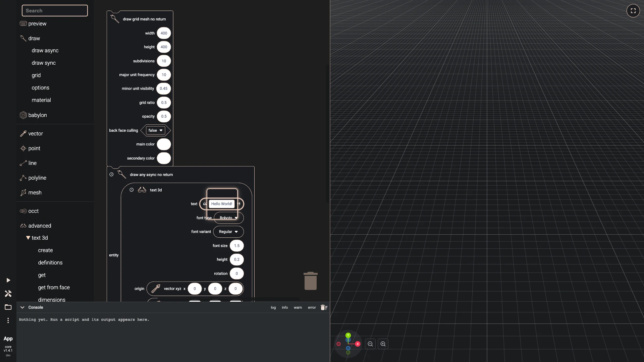The width and height of the screenshot is (644, 362).
Task: Collapse the Console panel chevron
Action: click(22, 307)
